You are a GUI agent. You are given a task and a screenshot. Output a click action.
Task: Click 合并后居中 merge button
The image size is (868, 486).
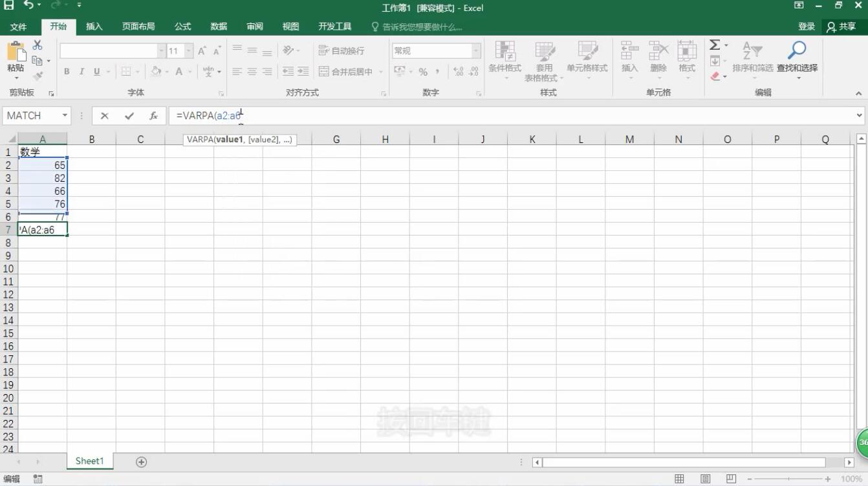tap(346, 72)
